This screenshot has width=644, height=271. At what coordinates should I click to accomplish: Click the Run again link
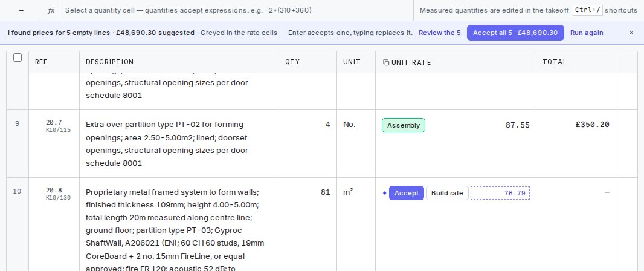tap(587, 33)
